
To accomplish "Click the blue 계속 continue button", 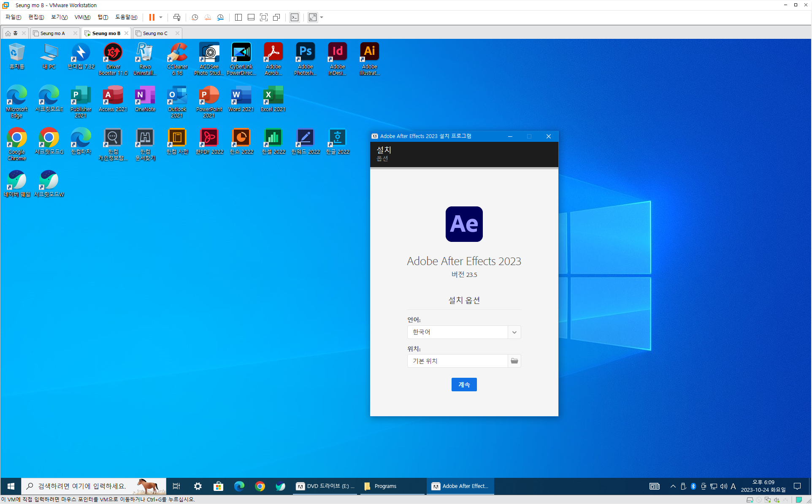I will (464, 385).
